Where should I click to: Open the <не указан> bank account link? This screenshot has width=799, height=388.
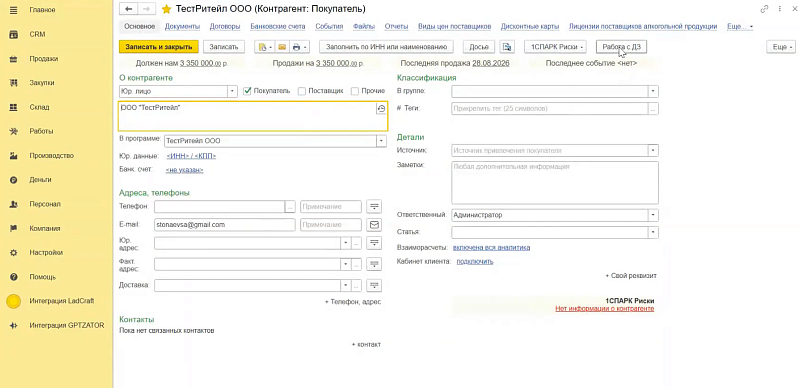[184, 170]
